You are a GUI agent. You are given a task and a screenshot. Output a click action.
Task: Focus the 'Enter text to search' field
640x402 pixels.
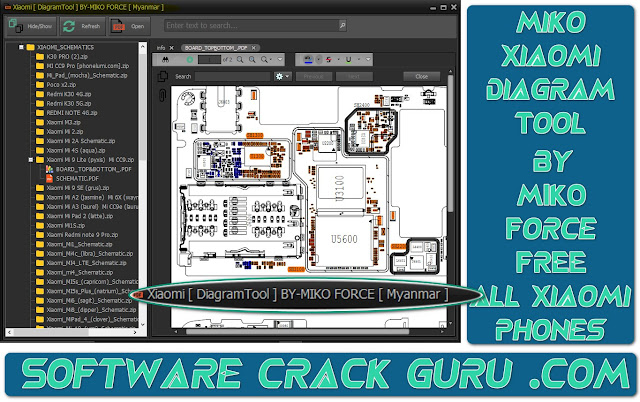(x=251, y=25)
